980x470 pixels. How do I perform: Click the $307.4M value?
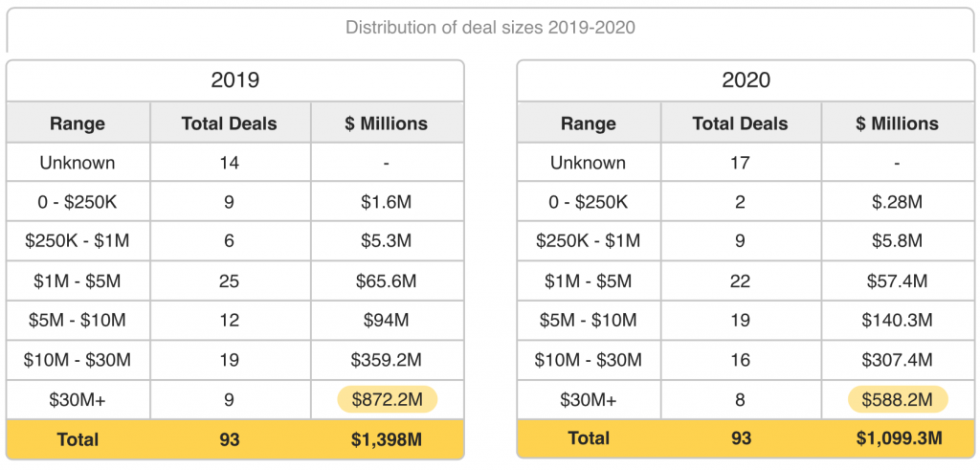tap(897, 360)
